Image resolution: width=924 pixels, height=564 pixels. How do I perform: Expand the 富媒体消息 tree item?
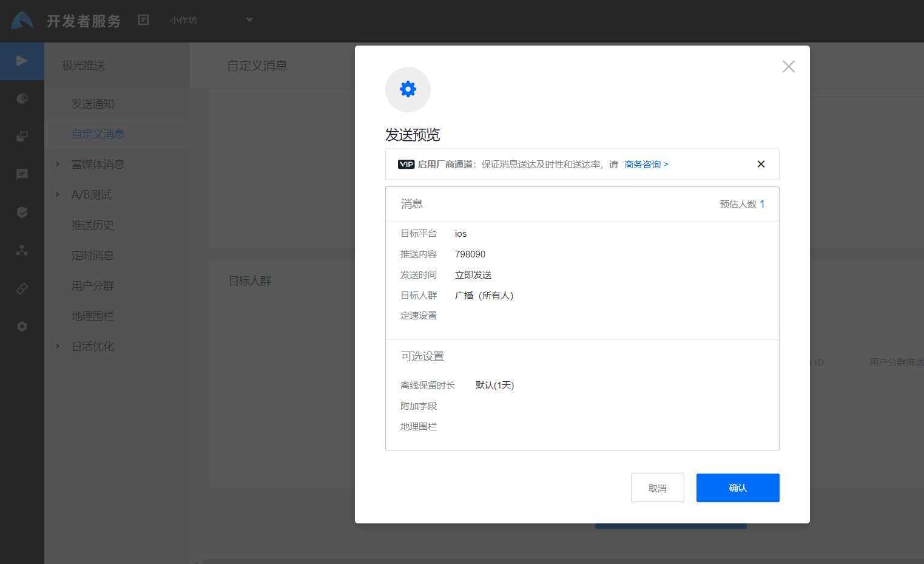tap(58, 164)
